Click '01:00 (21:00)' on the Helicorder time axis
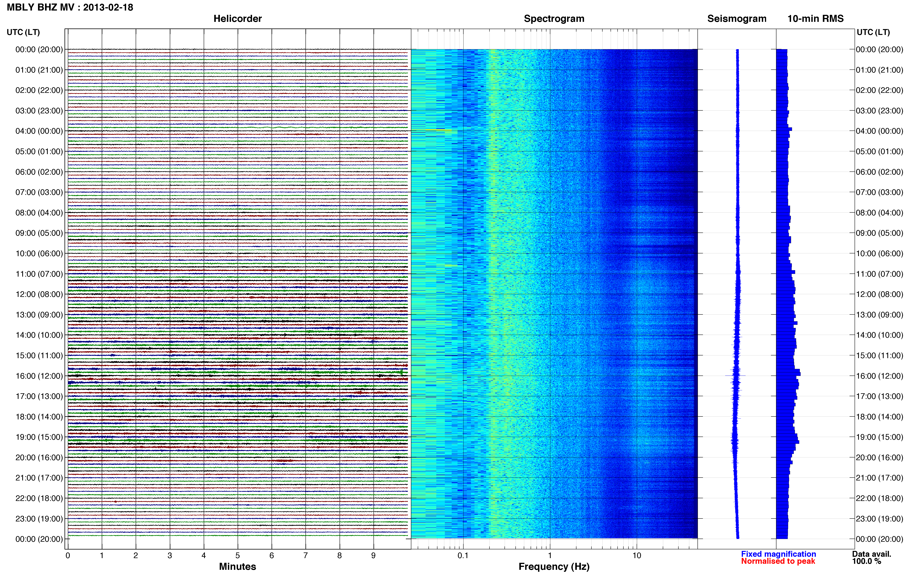 point(39,70)
